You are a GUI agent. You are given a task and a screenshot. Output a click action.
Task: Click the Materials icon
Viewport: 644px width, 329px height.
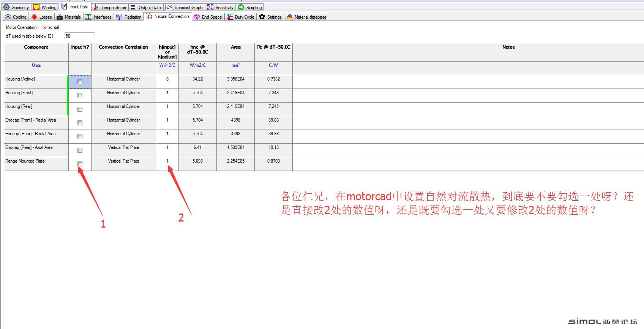pyautogui.click(x=60, y=17)
